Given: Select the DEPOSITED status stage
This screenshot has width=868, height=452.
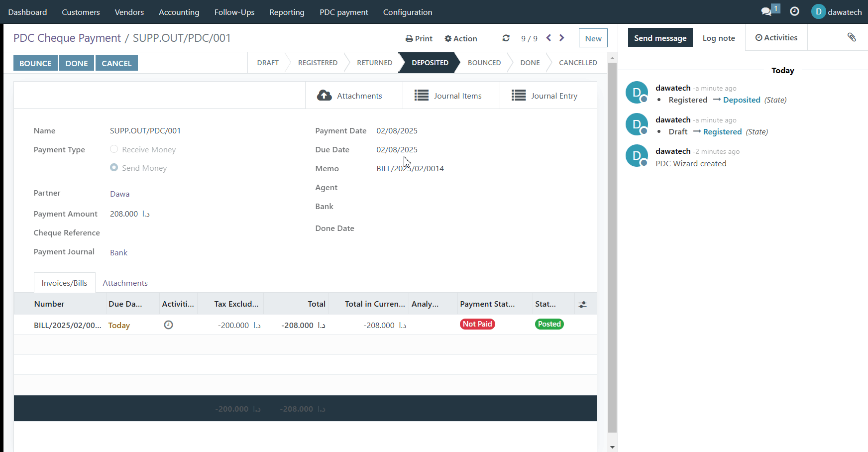Looking at the screenshot, I should [430, 63].
